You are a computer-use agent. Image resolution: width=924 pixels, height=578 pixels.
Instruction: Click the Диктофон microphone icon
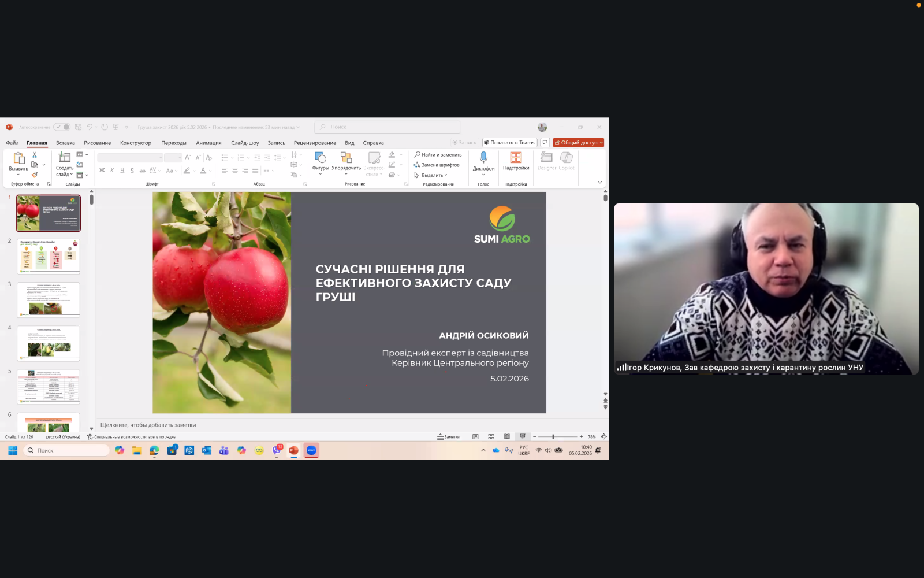click(483, 158)
